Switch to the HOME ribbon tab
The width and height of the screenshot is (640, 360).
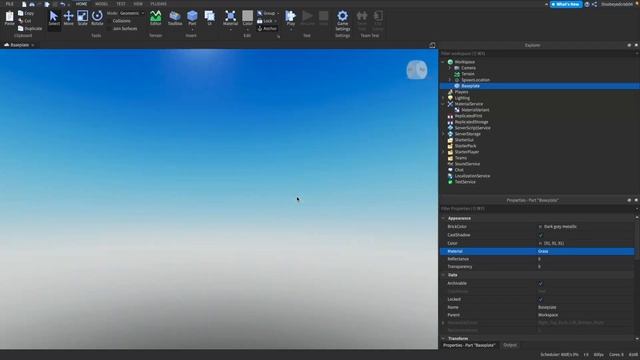coord(81,4)
